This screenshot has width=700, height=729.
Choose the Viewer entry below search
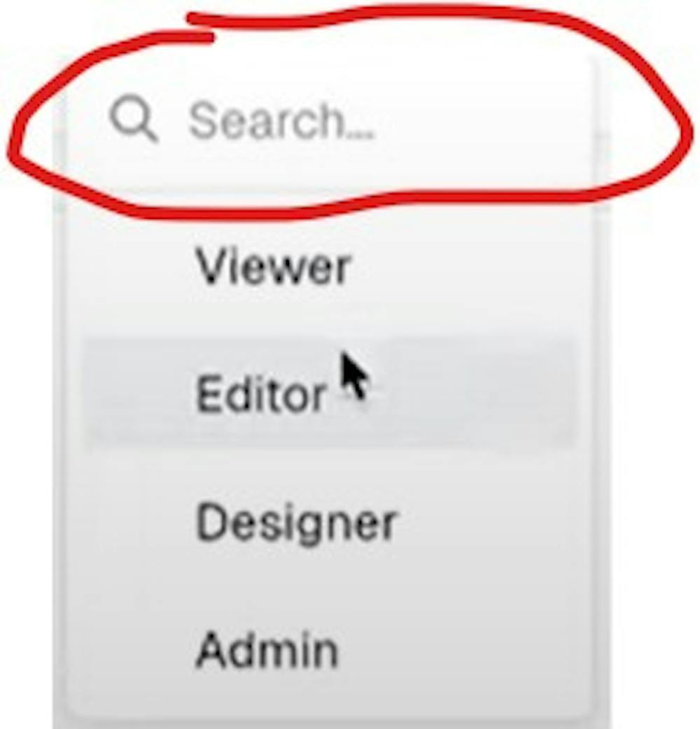click(330, 268)
